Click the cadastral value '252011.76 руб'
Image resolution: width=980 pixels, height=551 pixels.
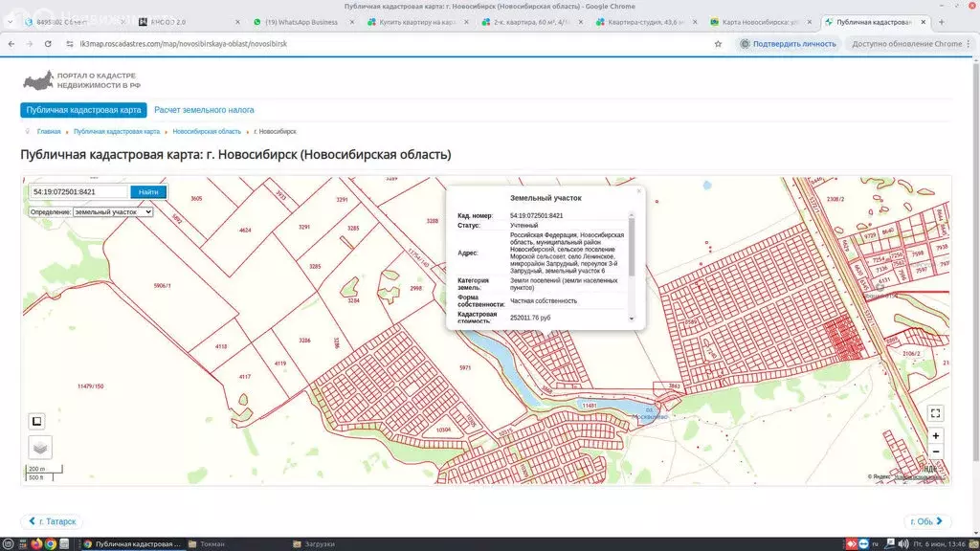tap(530, 318)
